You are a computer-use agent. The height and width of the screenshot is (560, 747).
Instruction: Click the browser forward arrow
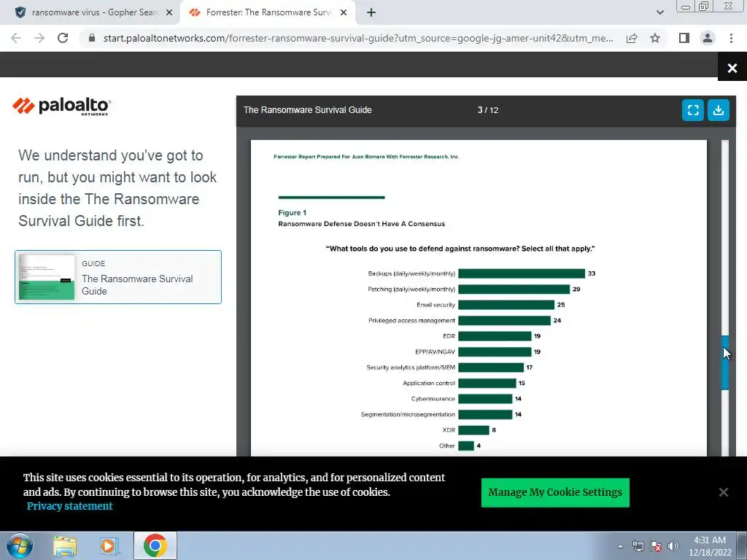39,38
